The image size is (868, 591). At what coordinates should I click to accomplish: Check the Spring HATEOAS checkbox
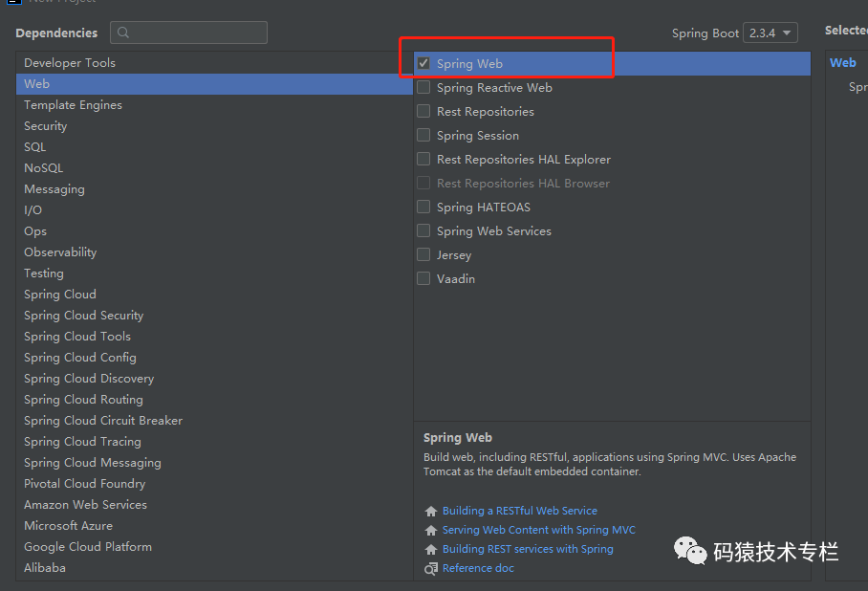coord(423,207)
